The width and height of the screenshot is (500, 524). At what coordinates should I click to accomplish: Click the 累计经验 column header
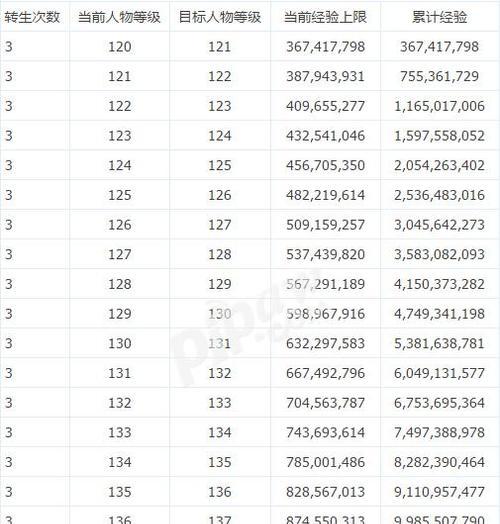440,17
